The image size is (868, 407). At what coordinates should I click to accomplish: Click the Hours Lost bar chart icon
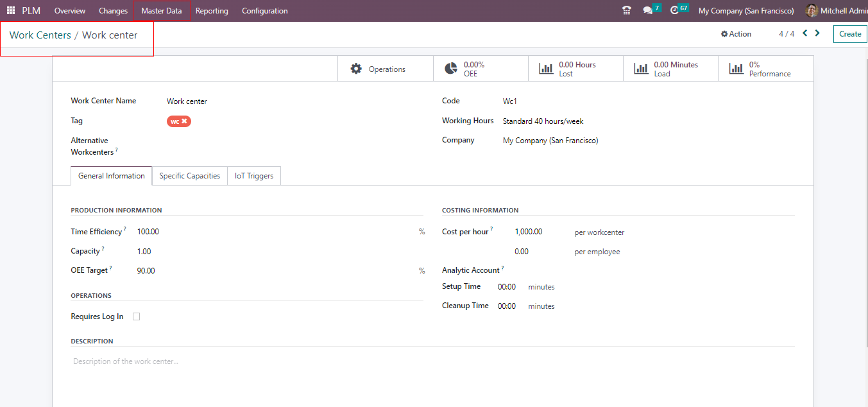point(546,69)
